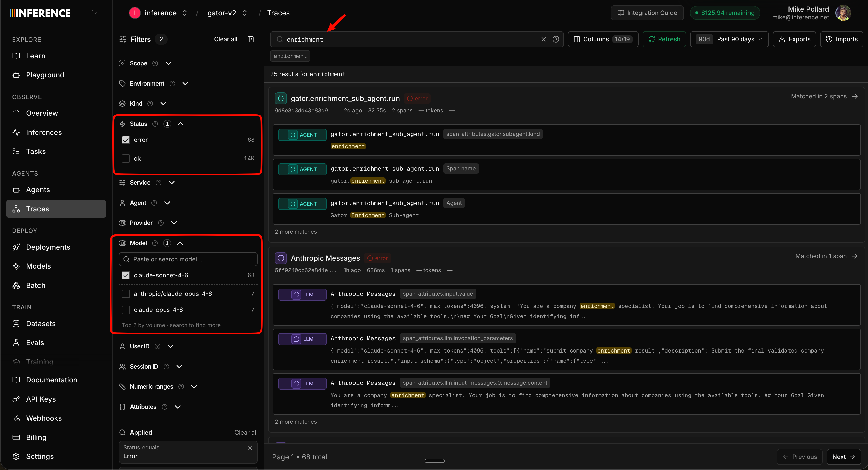Show the Model filter help icon
Viewport: 868px width, 470px height.
point(155,243)
